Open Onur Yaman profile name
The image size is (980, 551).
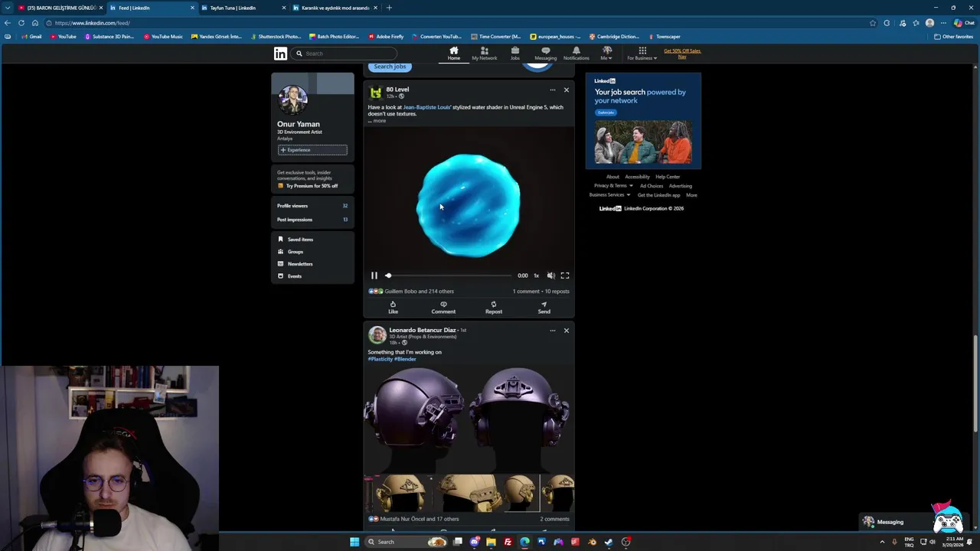point(299,124)
